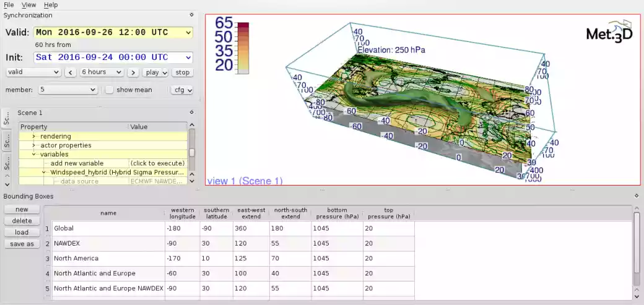
Task: Select the 'North America' name cell
Action: pyautogui.click(x=108, y=258)
